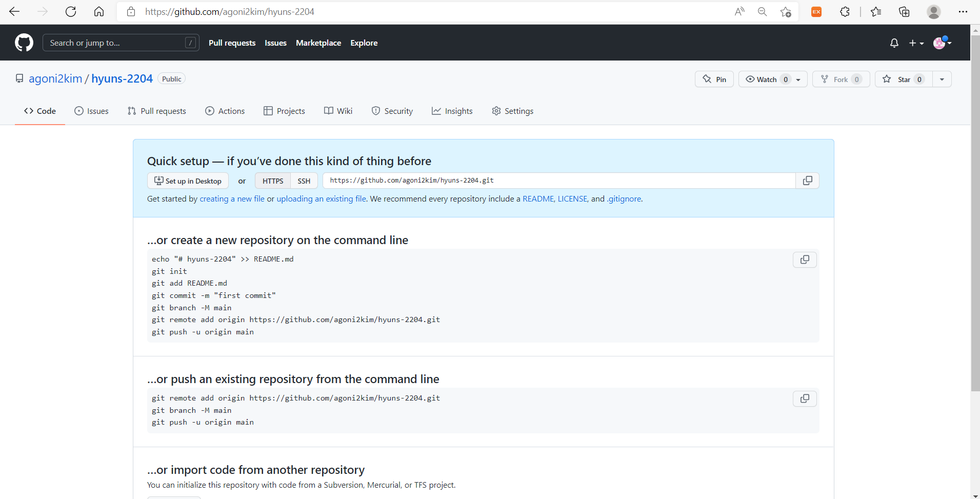Open the .gitignore recommendation link

(x=624, y=199)
